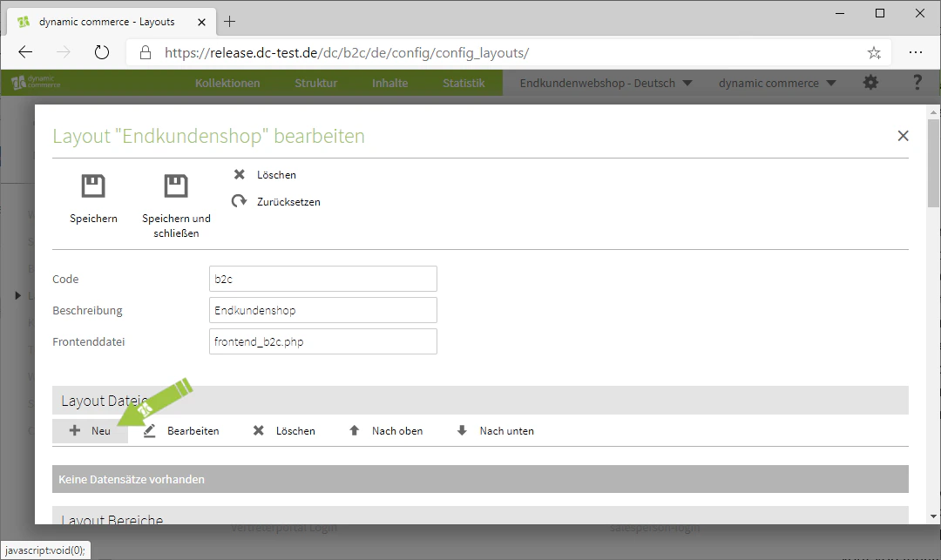Click into the Frontenddatei input field

point(323,341)
